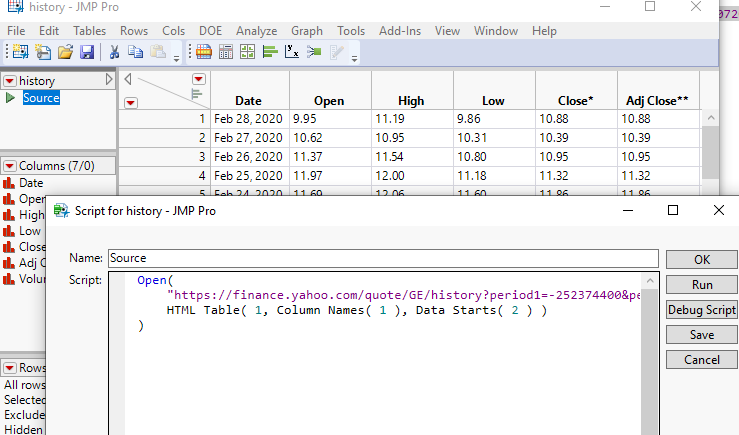The width and height of the screenshot is (739, 435).
Task: Collapse panels with left triangle in table corner
Action: click(128, 79)
